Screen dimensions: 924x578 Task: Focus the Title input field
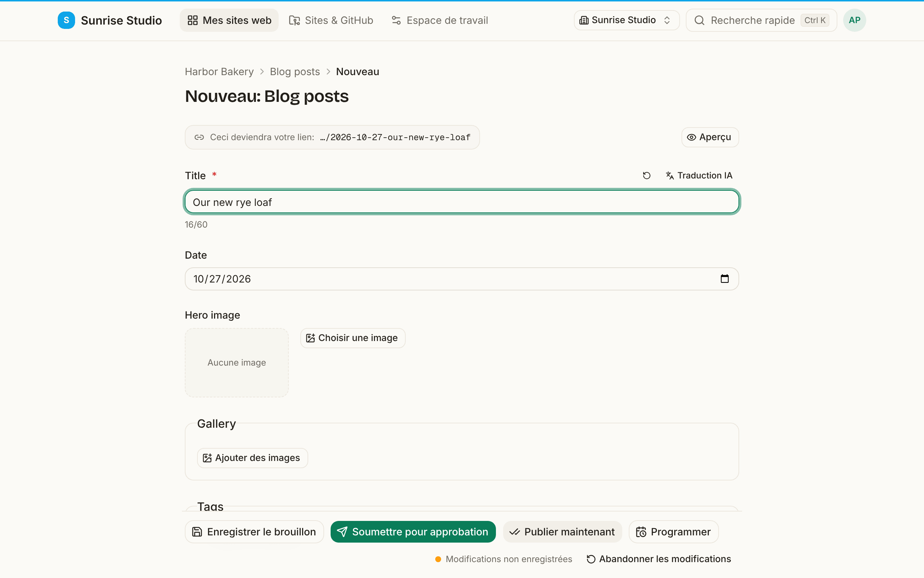pyautogui.click(x=462, y=202)
